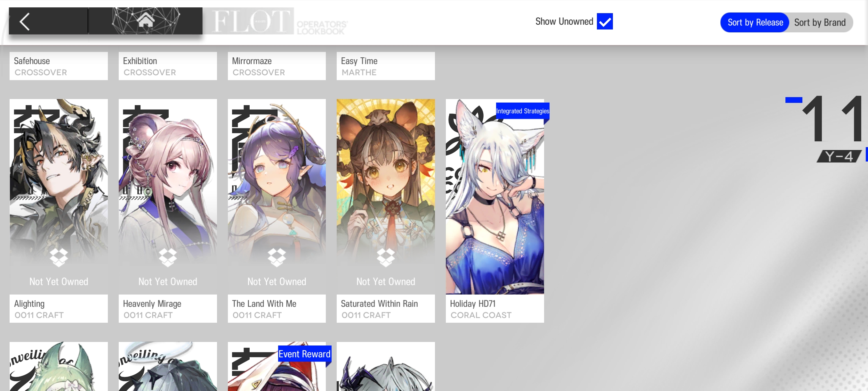Click the Event Reward badge
This screenshot has width=868, height=391.
304,354
